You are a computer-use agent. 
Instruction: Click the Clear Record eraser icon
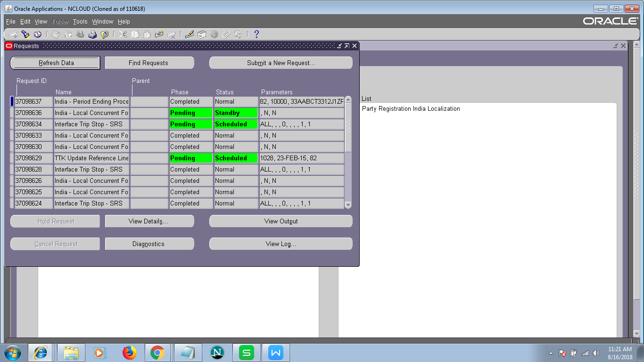159,34
